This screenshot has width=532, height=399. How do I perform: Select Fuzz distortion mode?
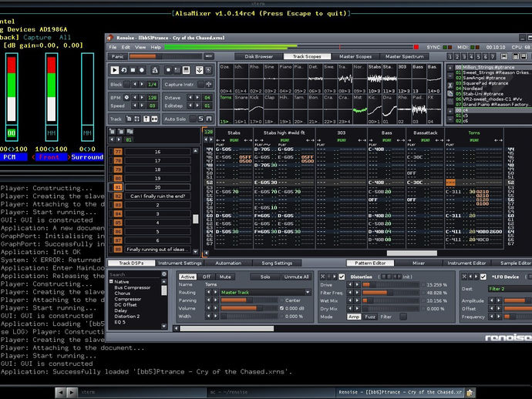[x=370, y=317]
